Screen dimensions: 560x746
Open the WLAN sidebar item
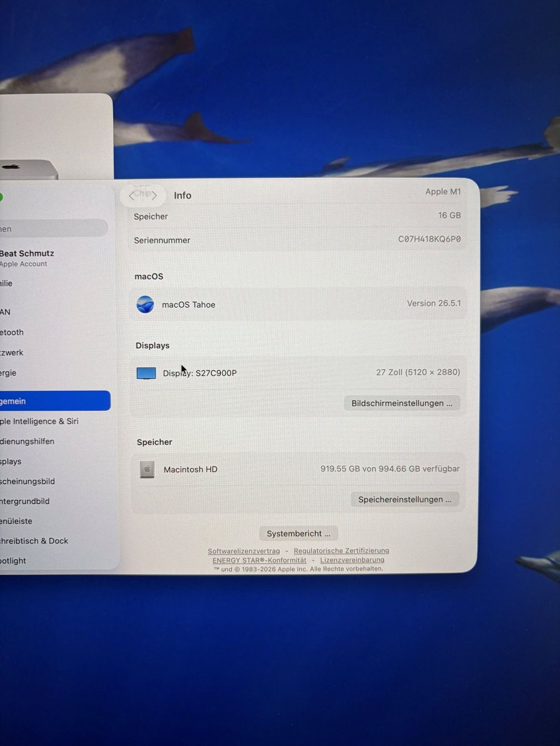(x=6, y=312)
